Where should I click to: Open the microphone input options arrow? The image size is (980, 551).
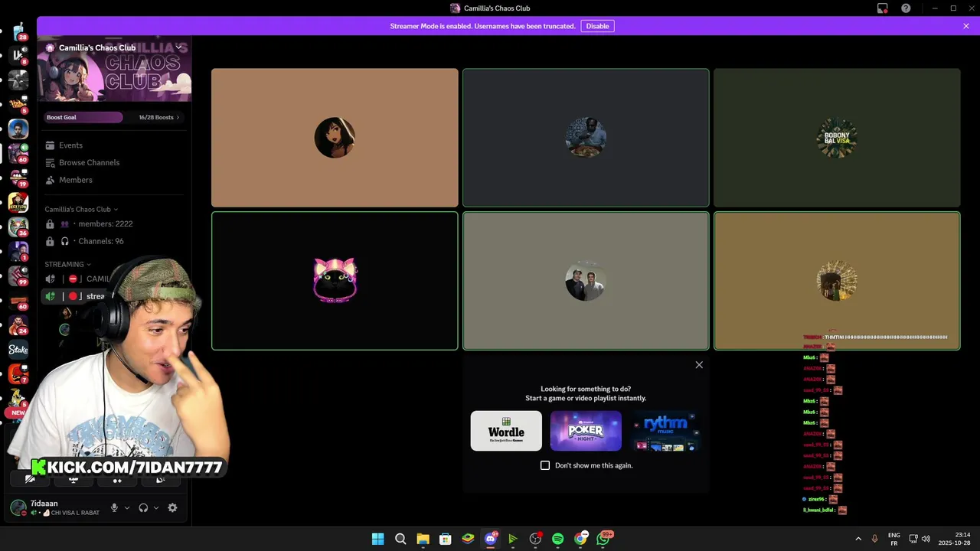[x=127, y=507]
